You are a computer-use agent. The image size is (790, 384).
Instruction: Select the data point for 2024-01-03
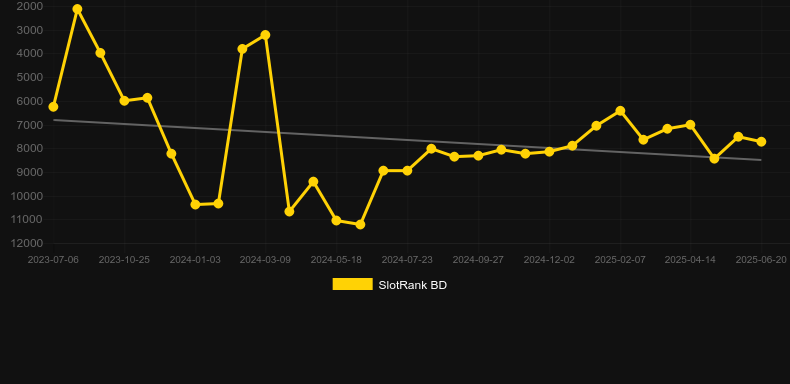[195, 205]
